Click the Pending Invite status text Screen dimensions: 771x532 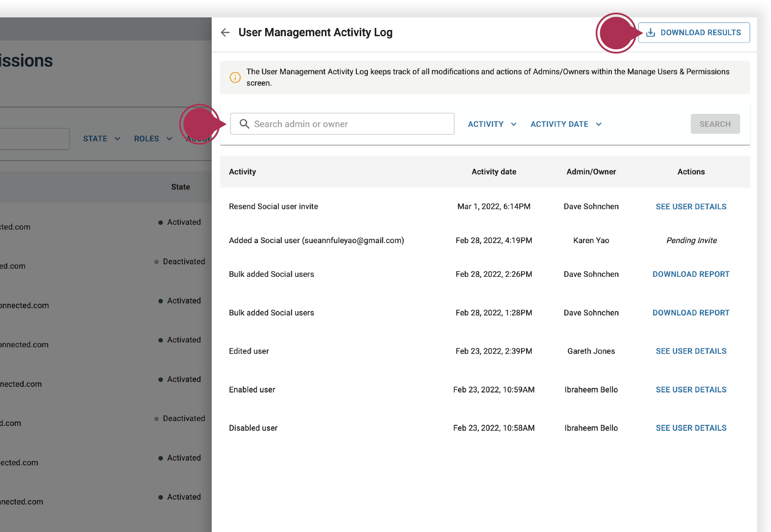tap(691, 240)
